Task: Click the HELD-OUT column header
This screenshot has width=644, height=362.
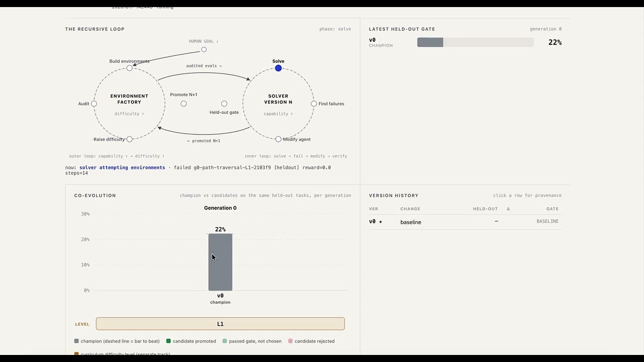Action: click(x=485, y=209)
